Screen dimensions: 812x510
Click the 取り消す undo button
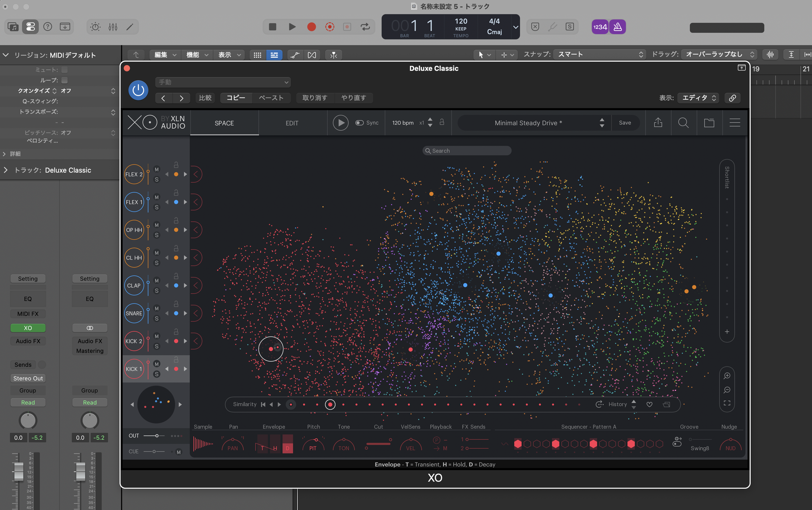coord(315,98)
